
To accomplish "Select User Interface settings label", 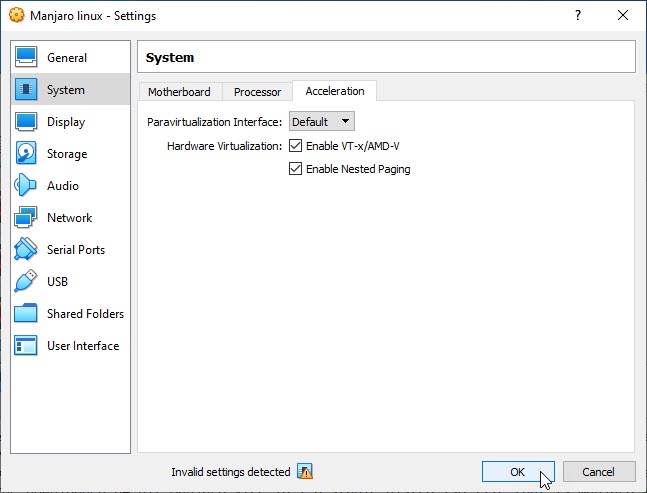I will [83, 346].
